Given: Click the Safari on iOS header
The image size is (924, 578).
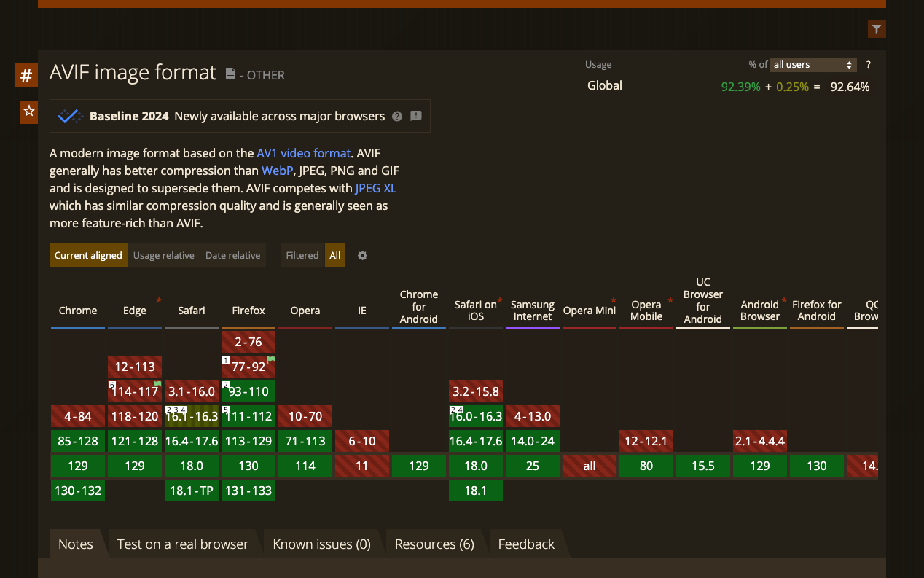Looking at the screenshot, I should pos(476,311).
